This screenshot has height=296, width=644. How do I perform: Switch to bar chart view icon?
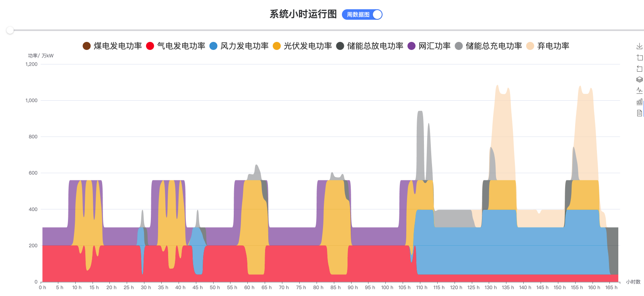(x=639, y=102)
